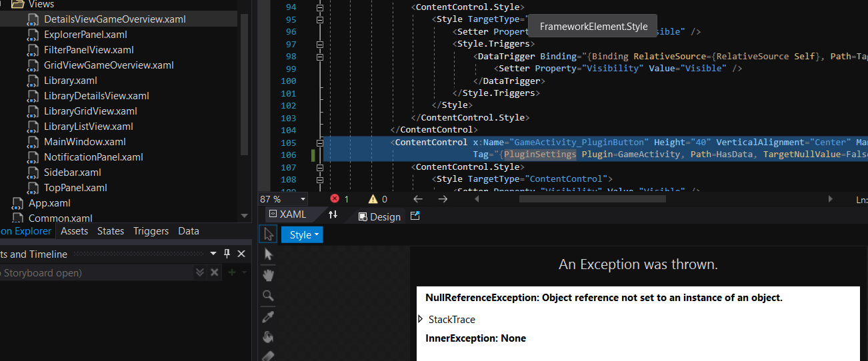Collapse code region at line 97
868x361 pixels.
click(x=319, y=44)
